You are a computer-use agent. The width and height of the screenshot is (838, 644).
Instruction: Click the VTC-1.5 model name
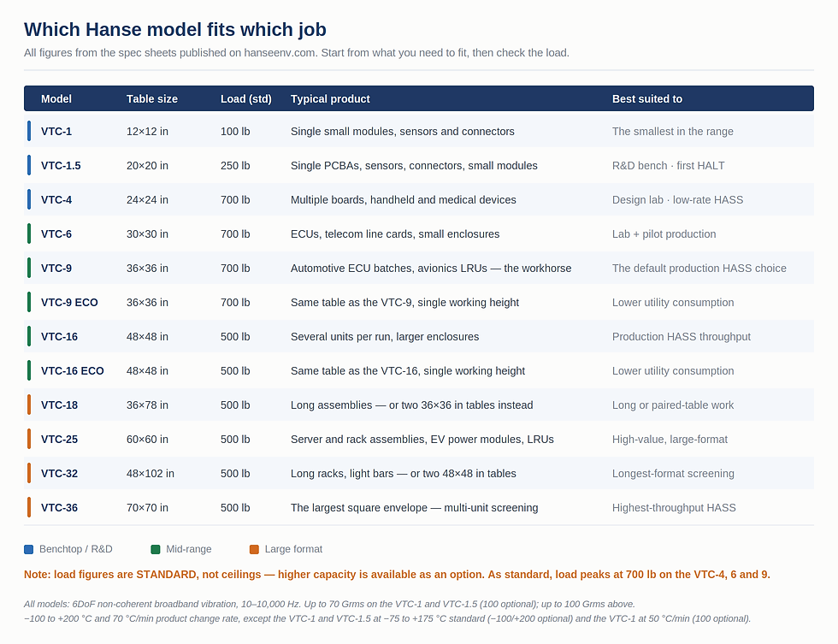tap(61, 166)
